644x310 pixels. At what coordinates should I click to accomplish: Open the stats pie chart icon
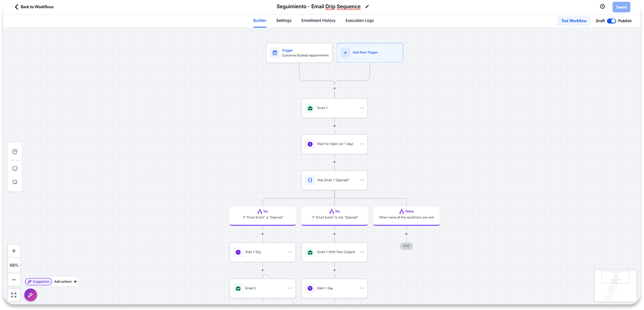pos(14,152)
